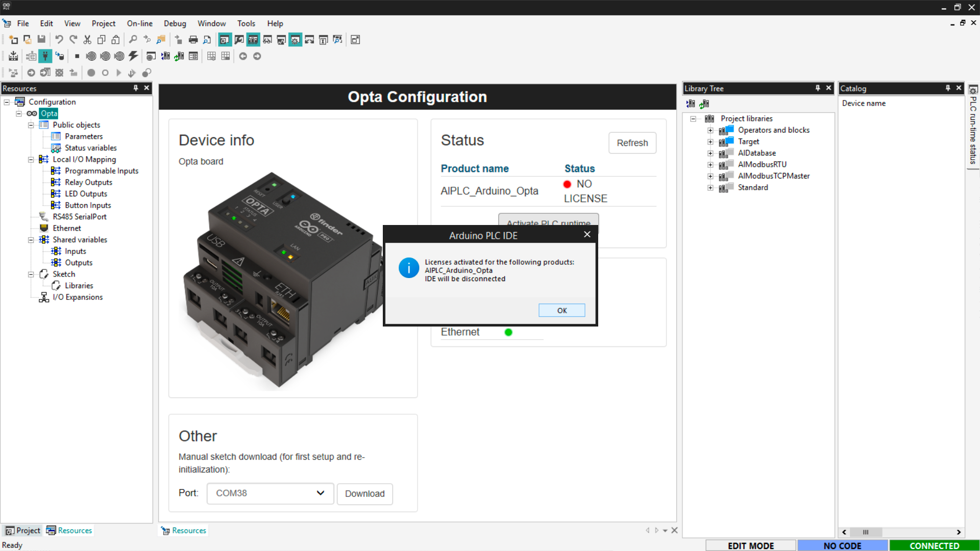This screenshot has height=551, width=980.
Task: Select Relay Outputs in the tree
Action: 88,182
